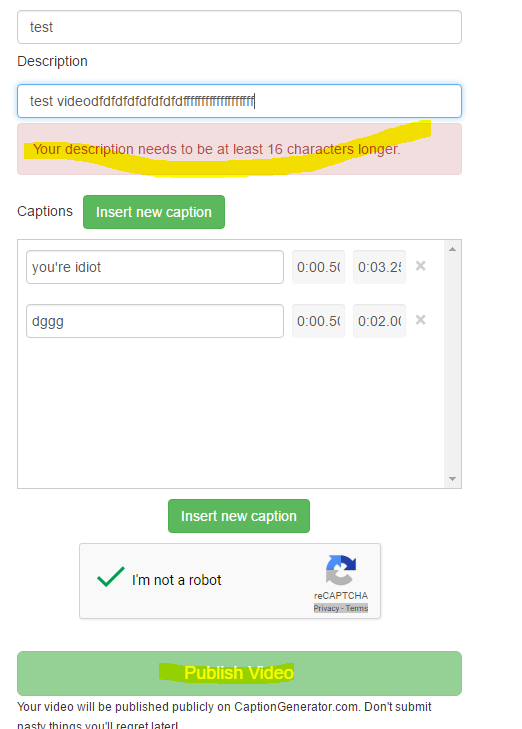522x729 pixels.
Task: Click scrollbar up arrow in captions list
Action: pos(452,249)
